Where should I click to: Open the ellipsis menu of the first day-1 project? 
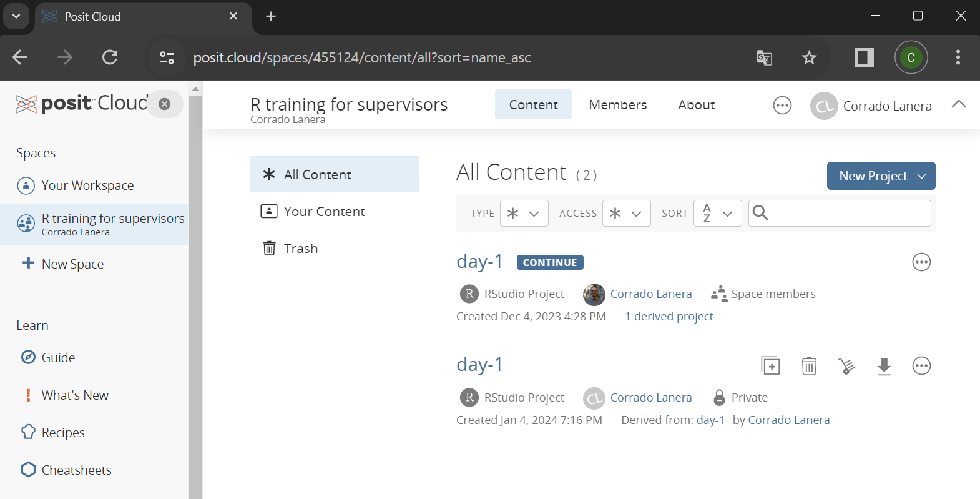point(921,262)
